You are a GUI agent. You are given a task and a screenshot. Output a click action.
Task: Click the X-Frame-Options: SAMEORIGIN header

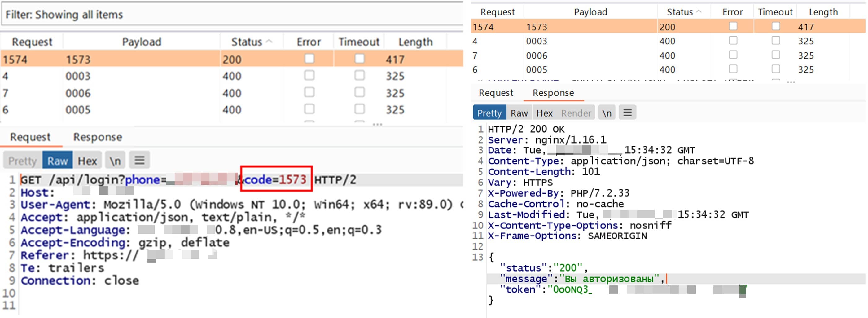coord(568,236)
